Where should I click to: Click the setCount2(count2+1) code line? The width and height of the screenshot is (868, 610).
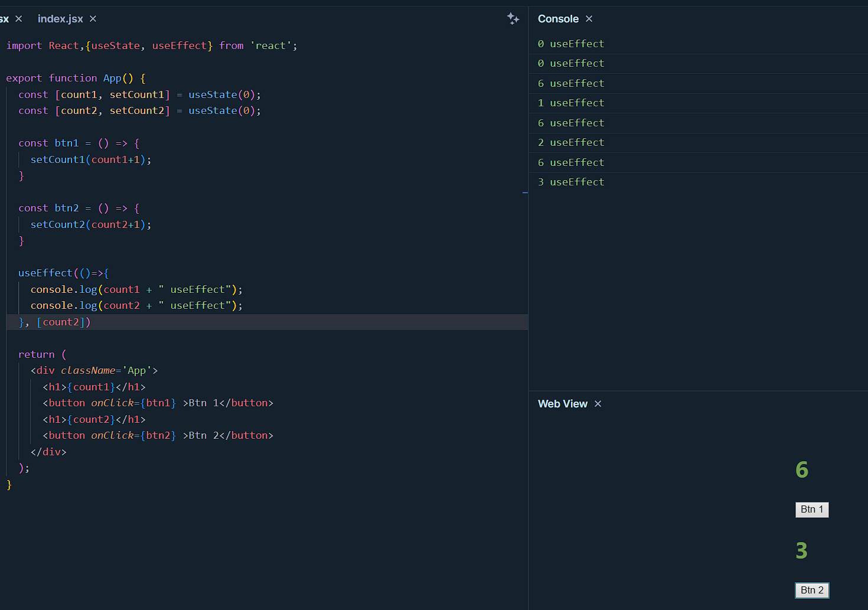(x=91, y=225)
